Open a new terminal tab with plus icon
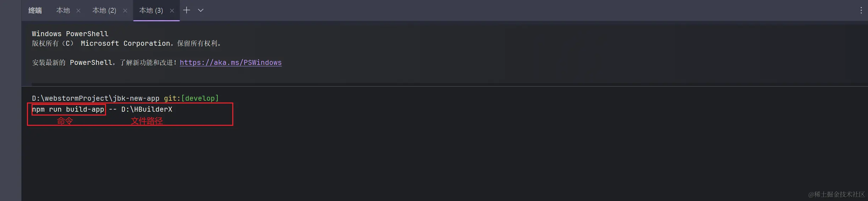This screenshot has height=201, width=868. (x=187, y=10)
